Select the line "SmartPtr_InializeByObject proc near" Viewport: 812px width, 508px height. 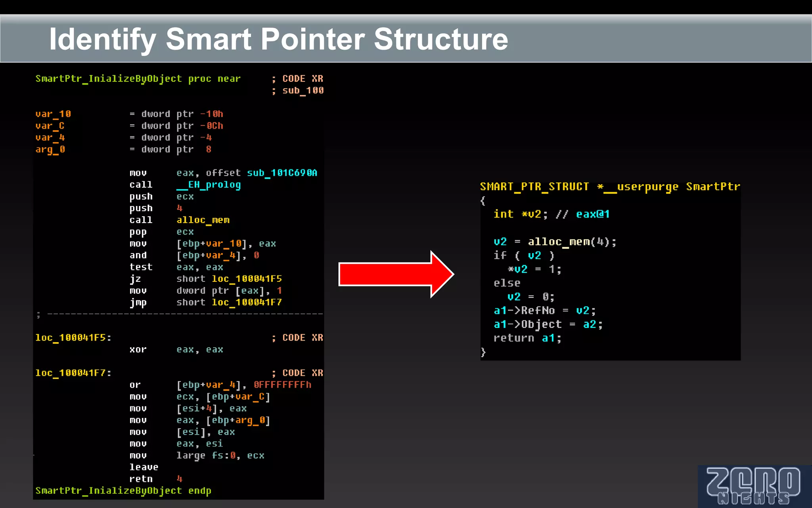coord(138,79)
